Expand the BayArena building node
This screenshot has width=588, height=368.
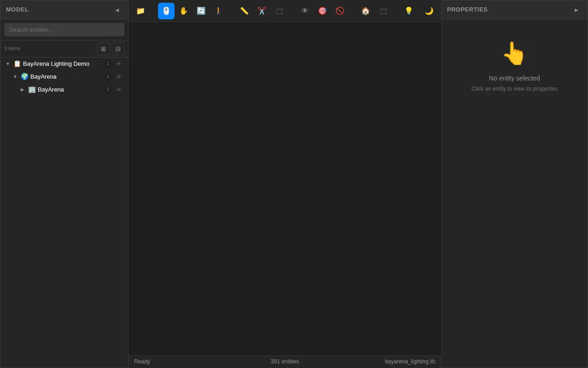(x=23, y=90)
